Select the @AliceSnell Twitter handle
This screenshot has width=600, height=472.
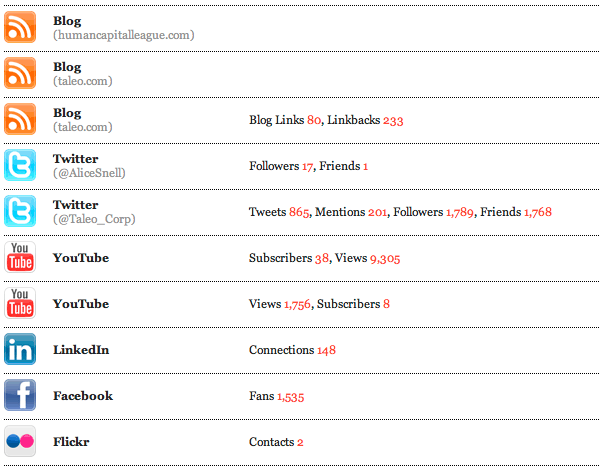coord(89,173)
